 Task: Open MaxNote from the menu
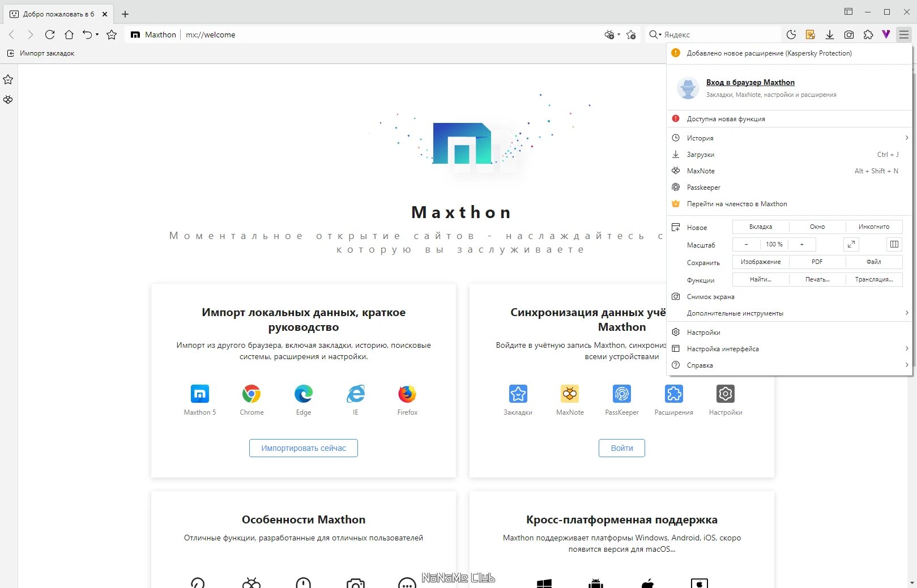click(790, 171)
